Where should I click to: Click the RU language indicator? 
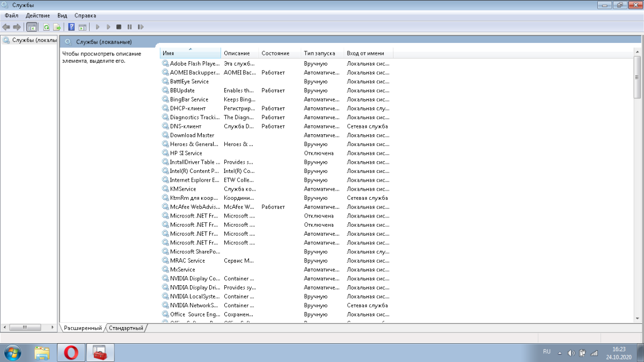click(546, 352)
